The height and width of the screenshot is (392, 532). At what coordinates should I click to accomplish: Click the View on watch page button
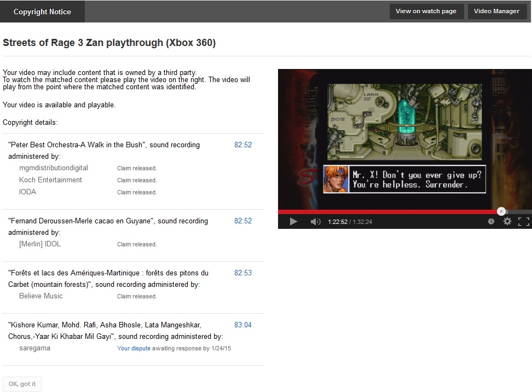[426, 11]
